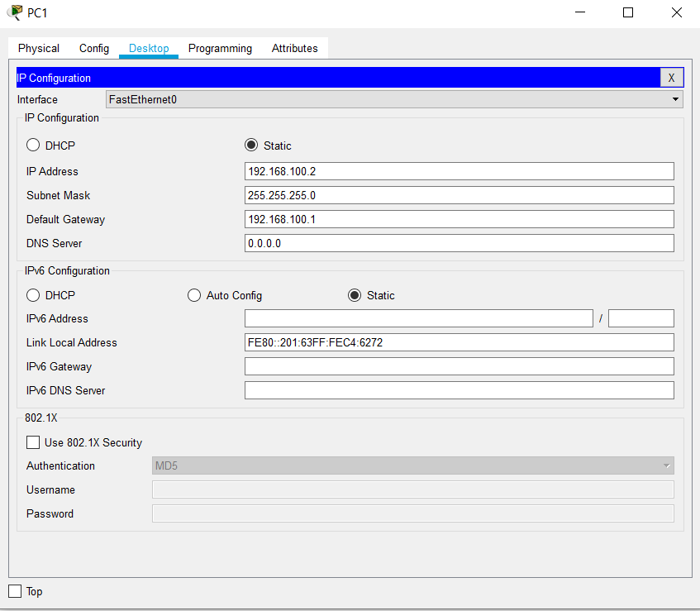
Task: Enable DHCP for IPv4 configuration
Action: [x=32, y=145]
